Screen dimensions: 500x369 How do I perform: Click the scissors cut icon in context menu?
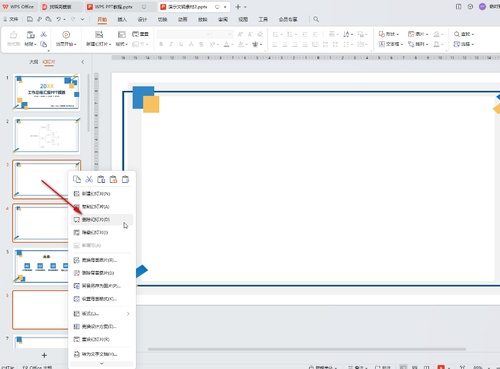(89, 179)
